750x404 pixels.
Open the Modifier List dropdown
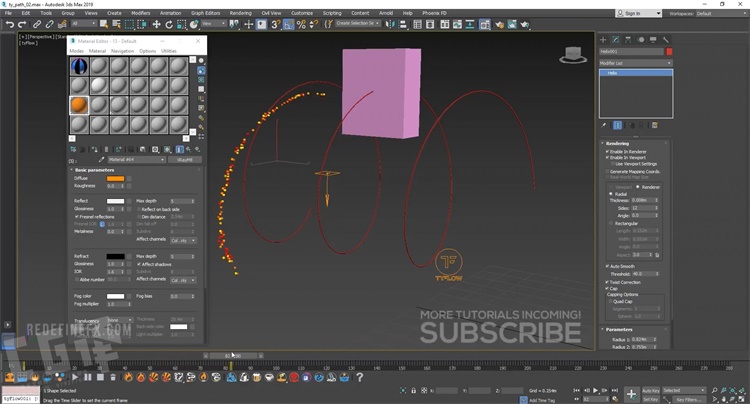pyautogui.click(x=636, y=63)
